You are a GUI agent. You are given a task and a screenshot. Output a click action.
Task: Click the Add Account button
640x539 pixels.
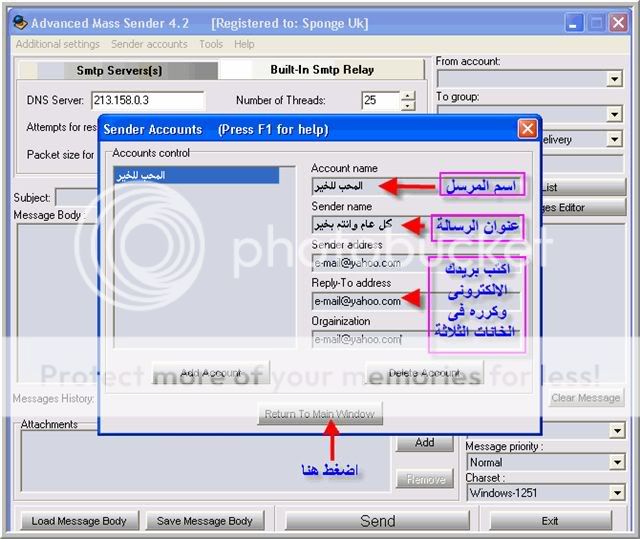pyautogui.click(x=211, y=373)
